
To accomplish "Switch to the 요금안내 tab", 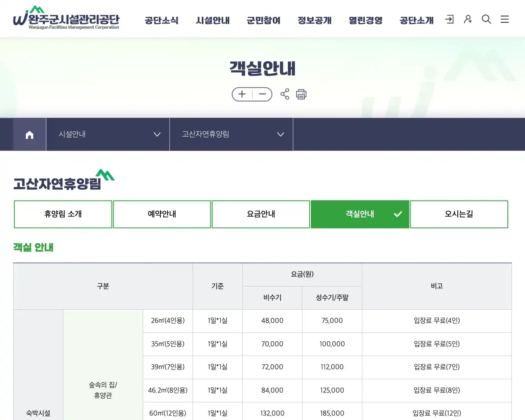I will [x=261, y=214].
